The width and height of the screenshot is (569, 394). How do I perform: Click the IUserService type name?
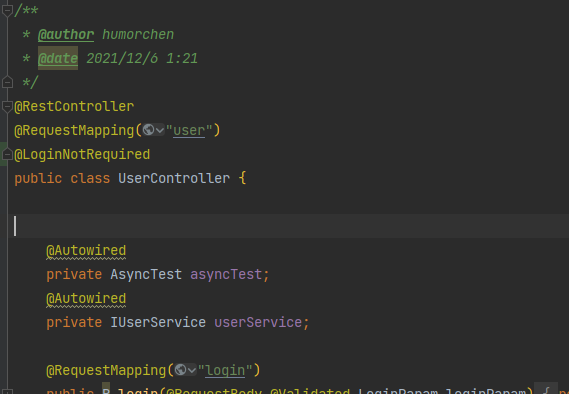(158, 322)
